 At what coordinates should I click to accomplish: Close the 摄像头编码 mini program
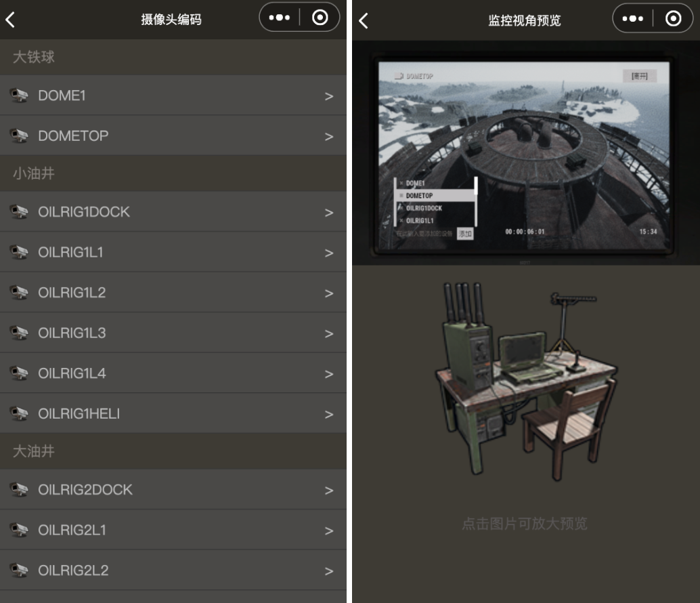320,18
